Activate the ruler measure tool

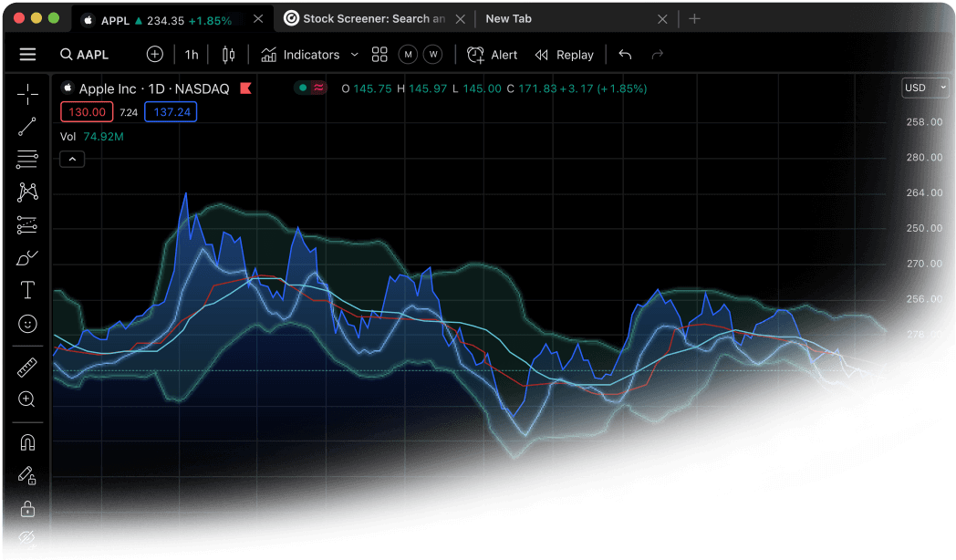pos(27,368)
